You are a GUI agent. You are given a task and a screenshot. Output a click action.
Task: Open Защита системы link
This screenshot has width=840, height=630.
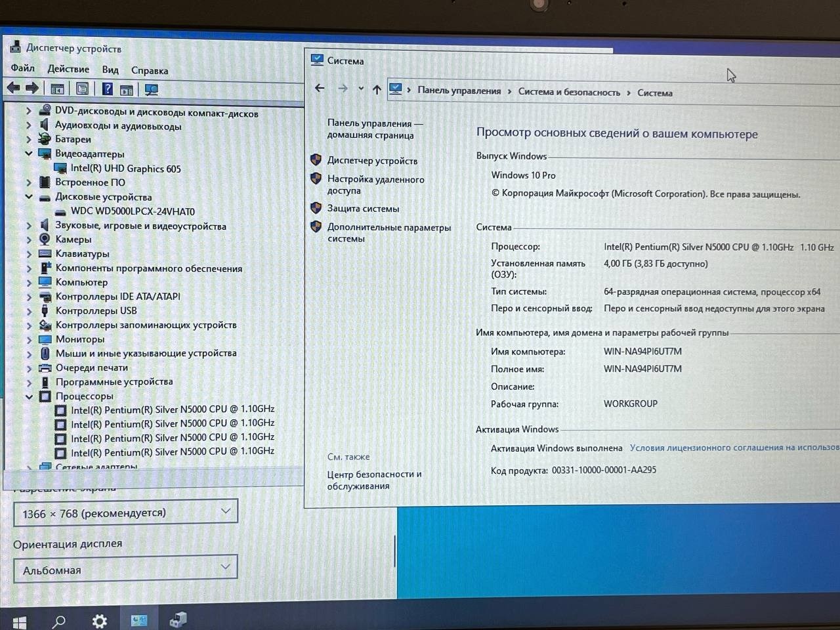pos(363,208)
